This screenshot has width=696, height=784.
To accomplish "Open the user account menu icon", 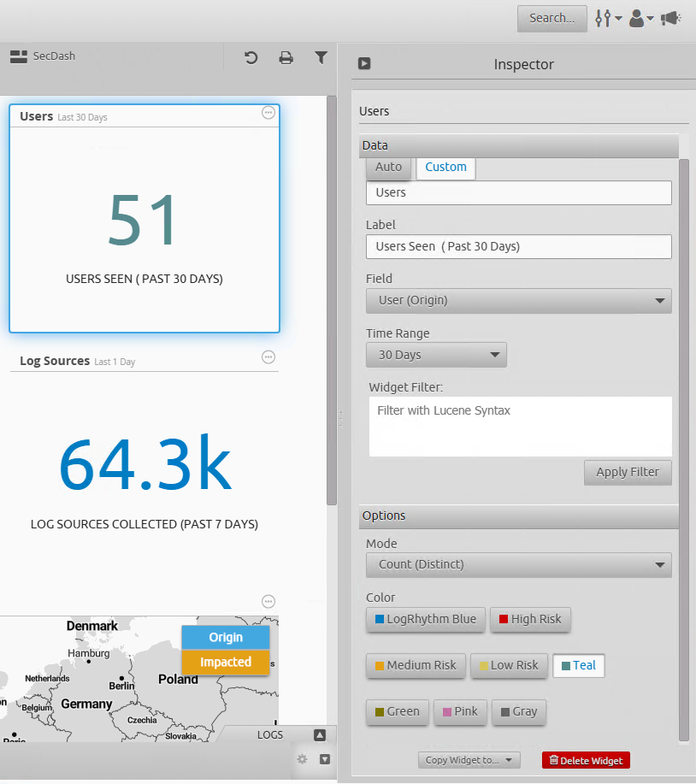I will coord(640,18).
